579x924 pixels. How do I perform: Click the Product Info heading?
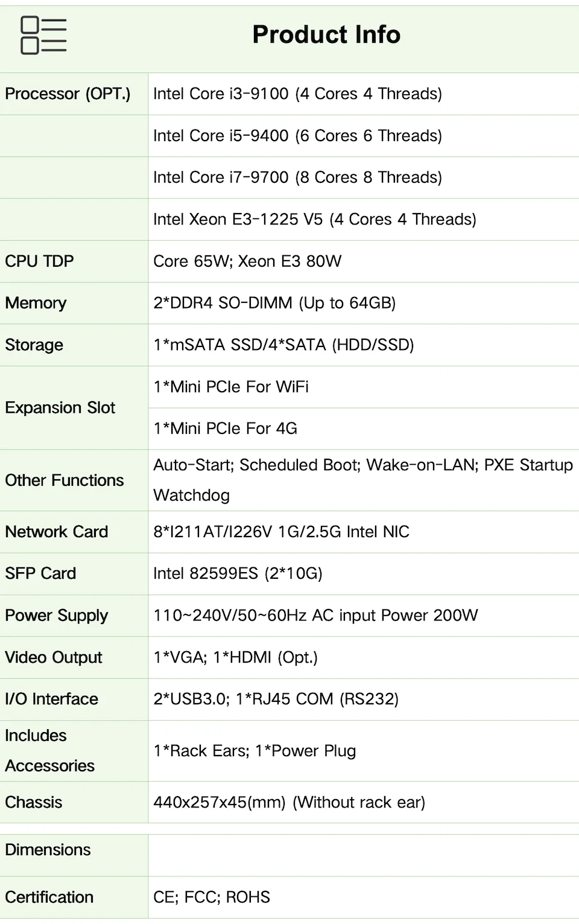pyautogui.click(x=326, y=35)
